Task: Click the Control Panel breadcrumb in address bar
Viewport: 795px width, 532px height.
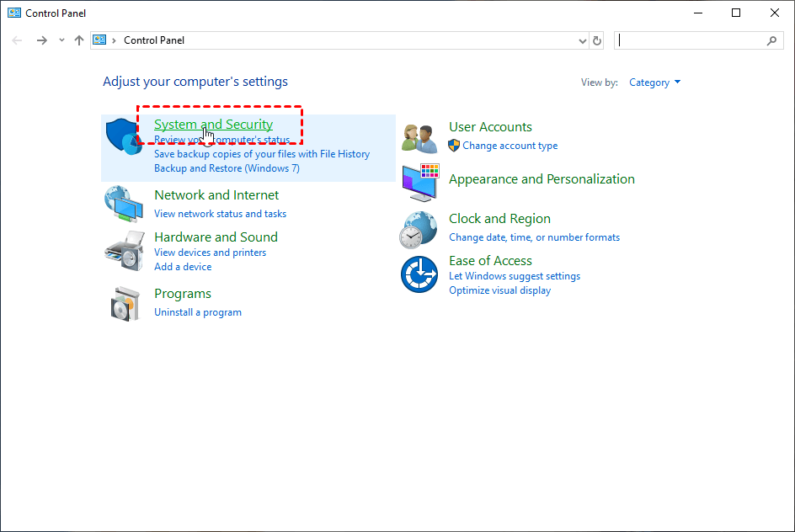Action: tap(154, 40)
